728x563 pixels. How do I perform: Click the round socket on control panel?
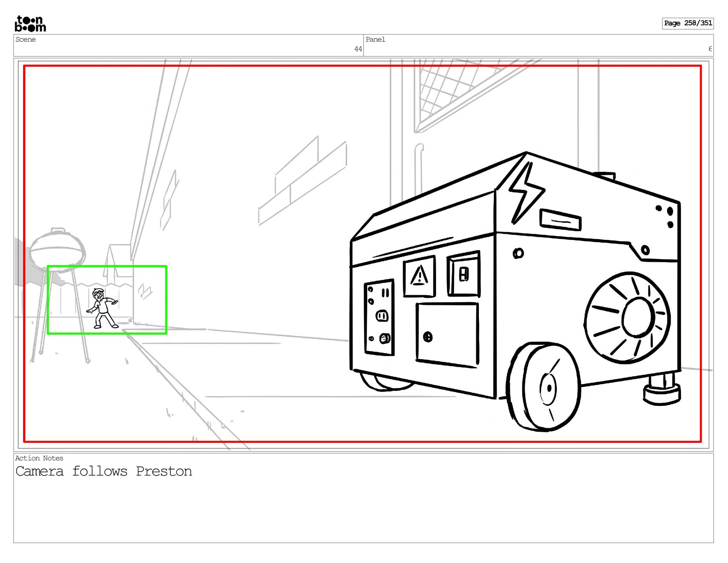click(385, 338)
